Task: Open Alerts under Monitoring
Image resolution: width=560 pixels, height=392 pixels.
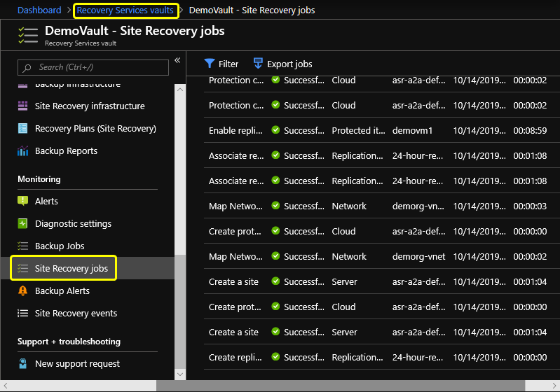Action: pyautogui.click(x=46, y=201)
